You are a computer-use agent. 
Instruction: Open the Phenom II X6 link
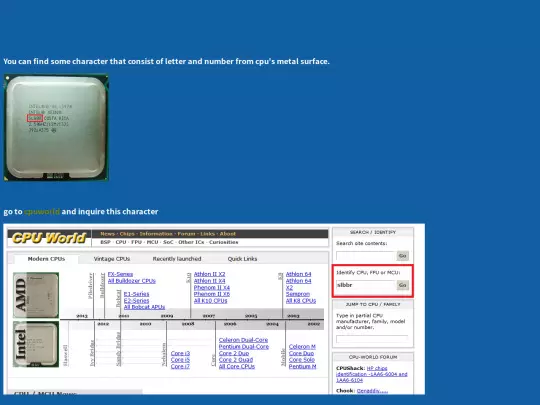tap(212, 294)
